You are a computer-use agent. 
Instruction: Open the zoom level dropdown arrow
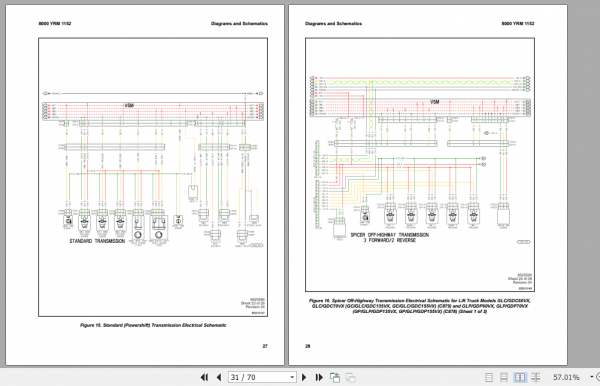point(592,377)
